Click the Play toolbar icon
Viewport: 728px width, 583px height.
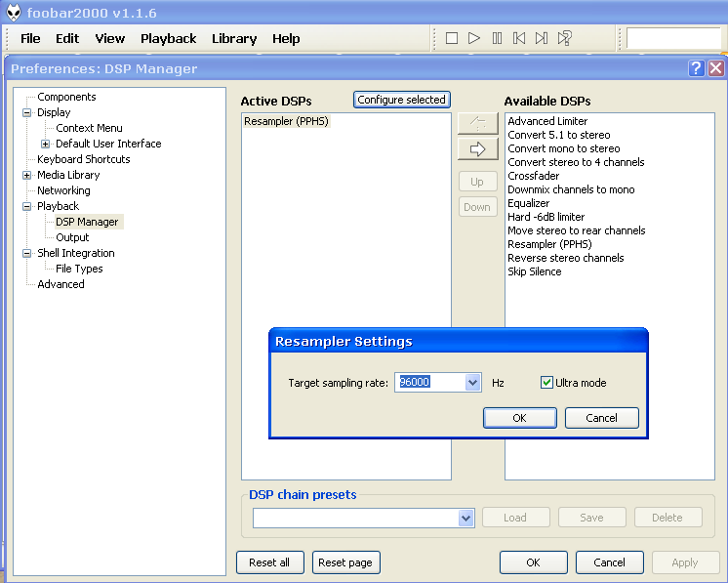click(x=474, y=38)
